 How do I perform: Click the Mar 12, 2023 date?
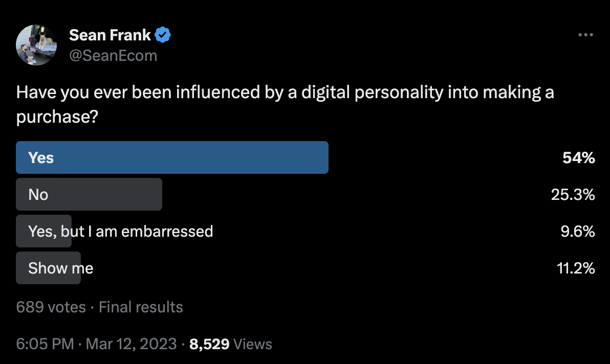point(131,344)
